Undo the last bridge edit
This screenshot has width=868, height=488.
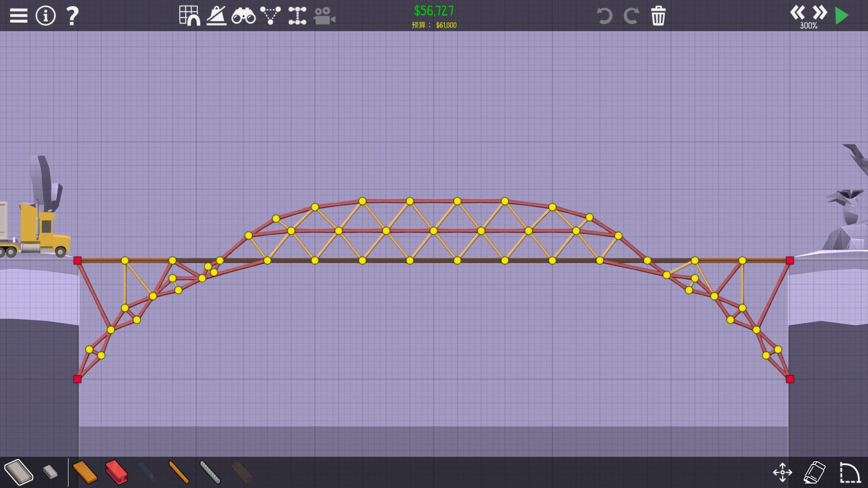point(604,16)
